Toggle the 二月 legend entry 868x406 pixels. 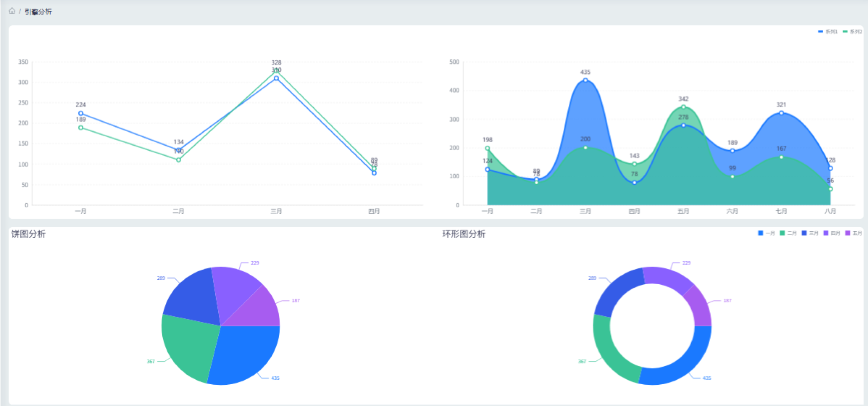click(788, 233)
